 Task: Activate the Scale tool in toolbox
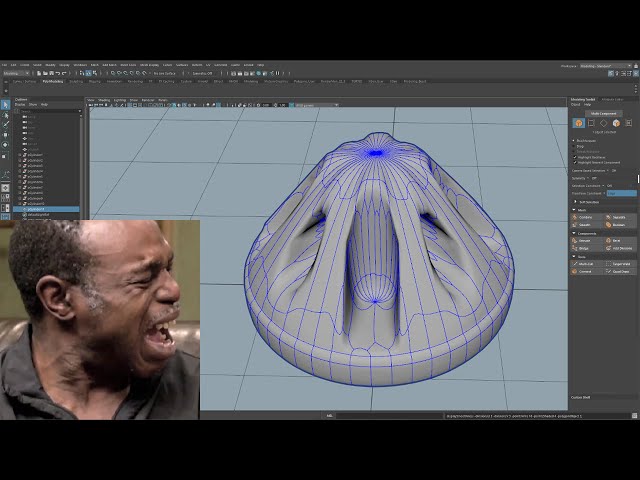tap(5, 156)
